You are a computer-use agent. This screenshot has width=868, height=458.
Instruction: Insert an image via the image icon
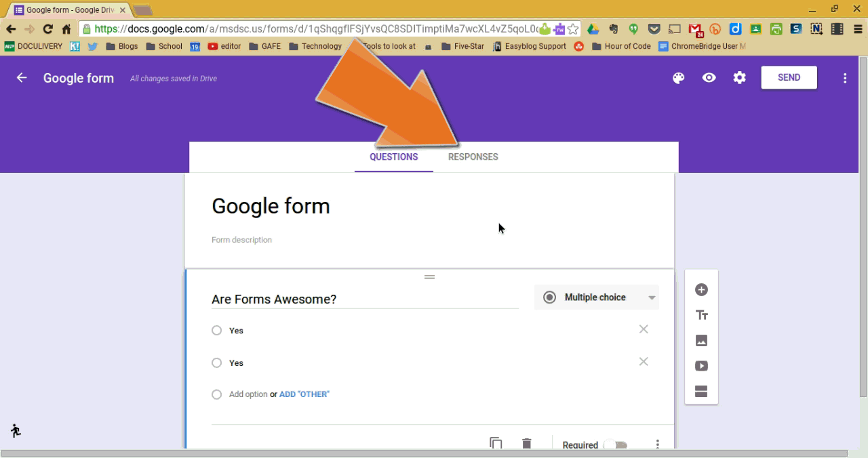click(x=701, y=340)
